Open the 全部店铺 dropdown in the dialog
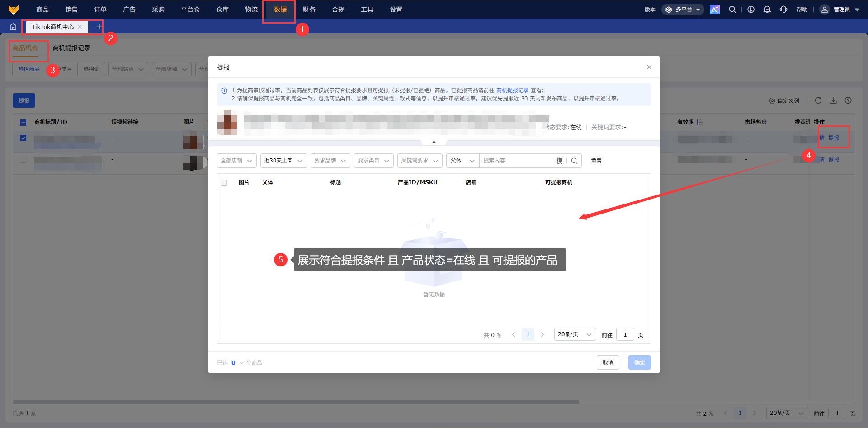The image size is (868, 428). 237,161
